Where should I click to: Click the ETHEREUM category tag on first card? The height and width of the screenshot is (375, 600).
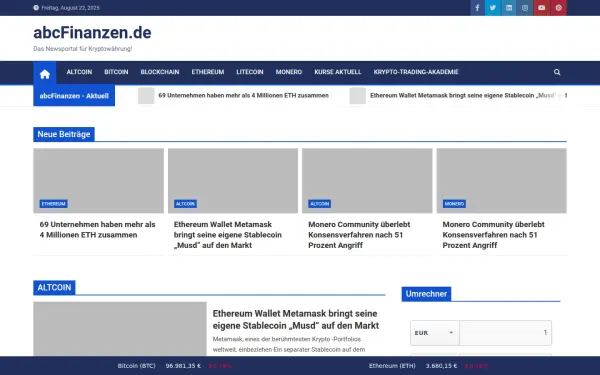coord(54,204)
